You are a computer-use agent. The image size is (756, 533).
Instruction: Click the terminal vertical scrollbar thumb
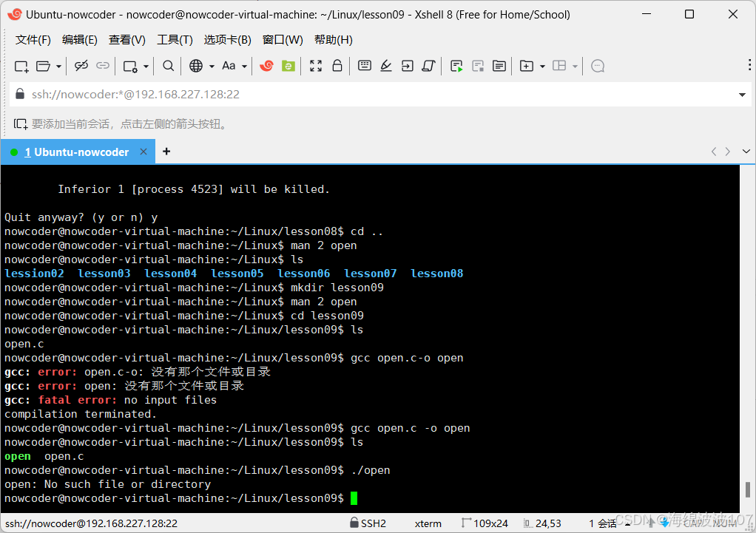pos(748,489)
